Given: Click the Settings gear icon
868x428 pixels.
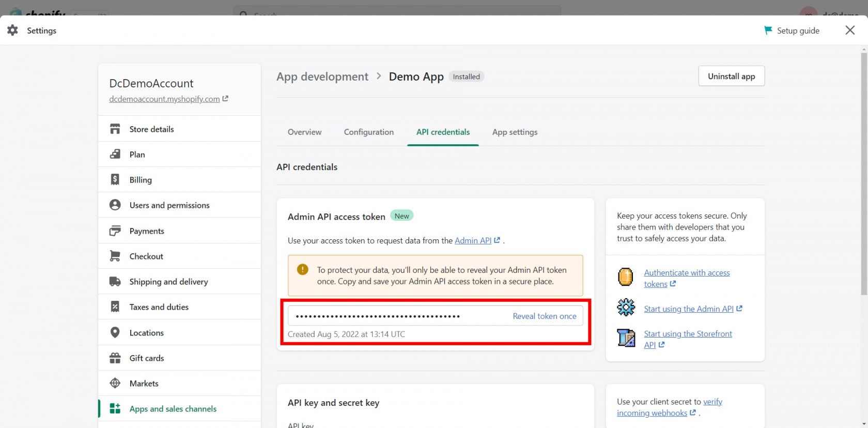Looking at the screenshot, I should (x=13, y=30).
